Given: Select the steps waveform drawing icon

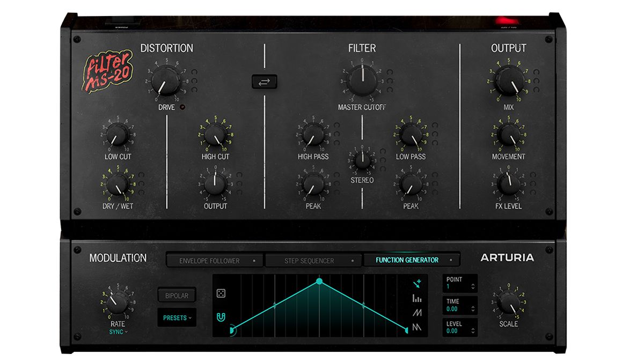Looking at the screenshot, I should (418, 299).
